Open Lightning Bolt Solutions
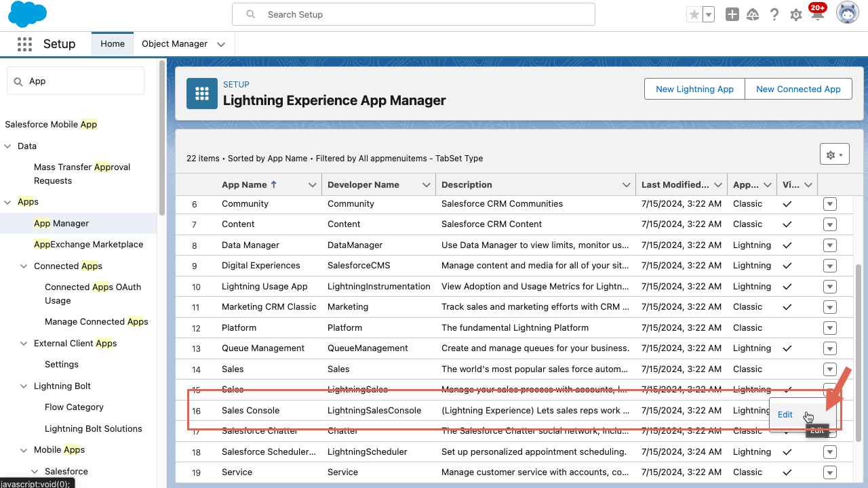This screenshot has height=488, width=868. tap(94, 429)
